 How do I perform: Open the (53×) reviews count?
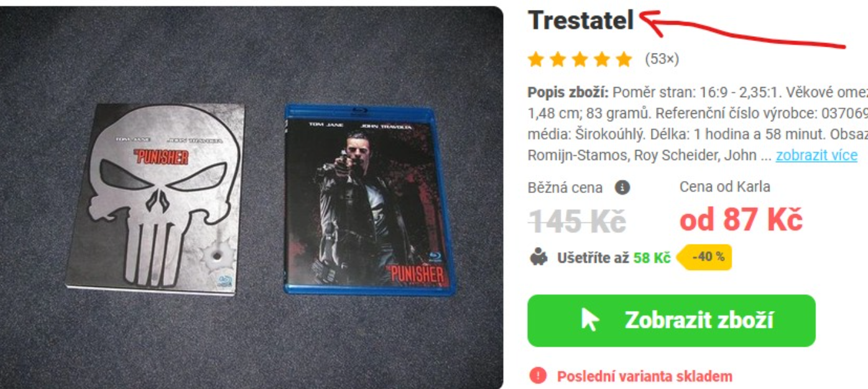point(662,60)
